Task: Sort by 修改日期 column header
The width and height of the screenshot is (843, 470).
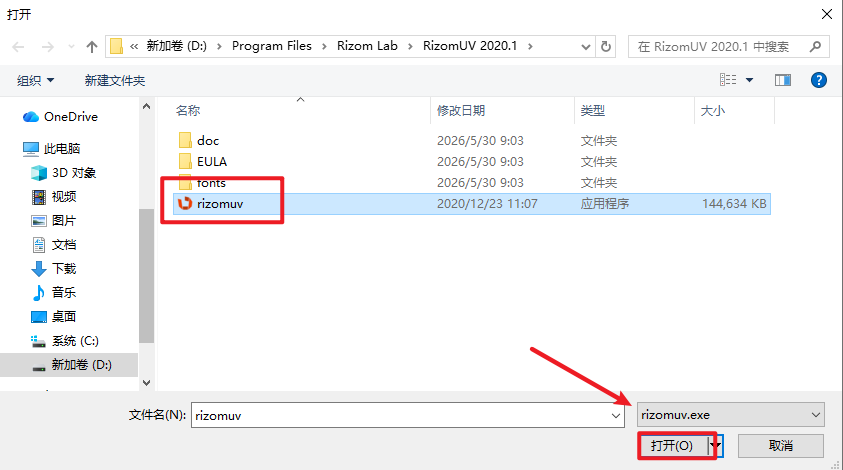Action: (x=461, y=111)
